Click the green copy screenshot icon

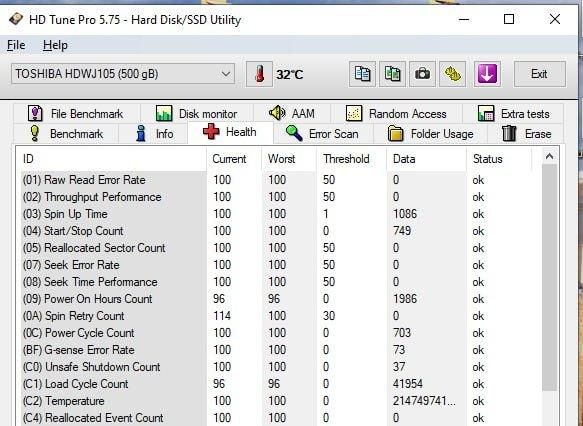pos(392,74)
